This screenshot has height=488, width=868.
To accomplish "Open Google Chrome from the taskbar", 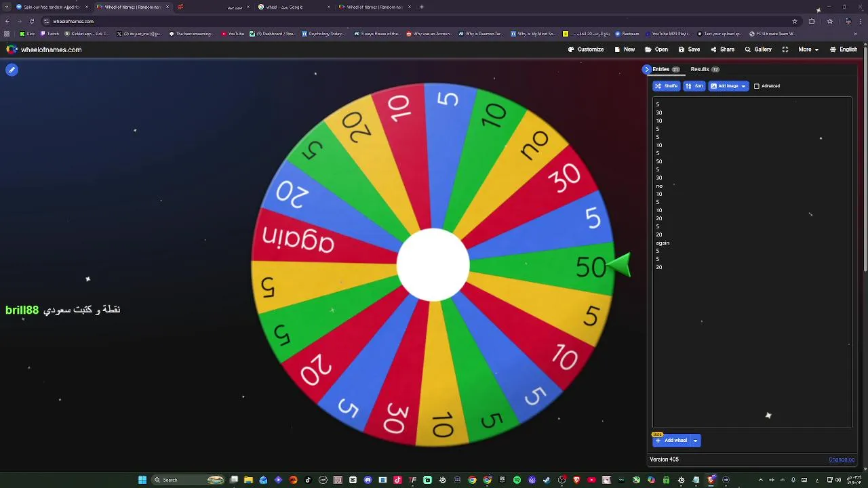I will 472,480.
